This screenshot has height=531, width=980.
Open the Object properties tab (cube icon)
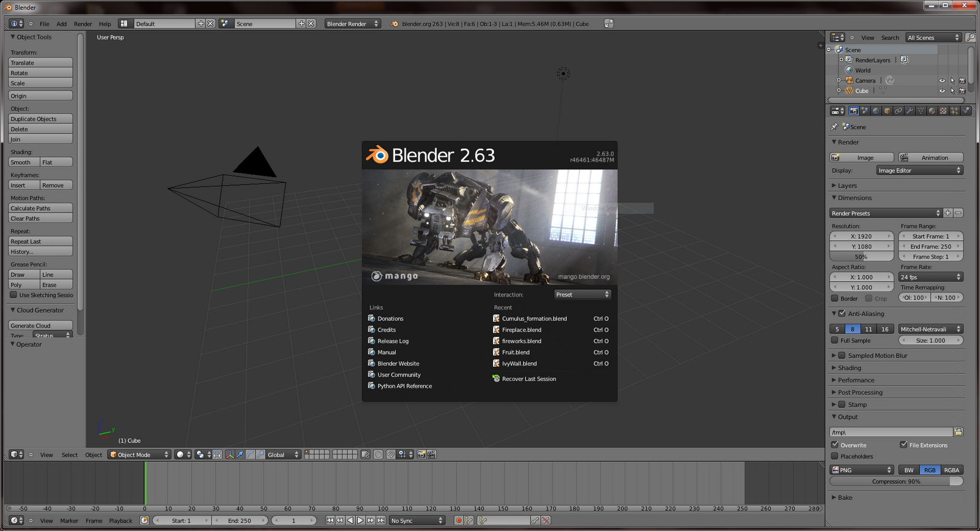[x=887, y=111]
